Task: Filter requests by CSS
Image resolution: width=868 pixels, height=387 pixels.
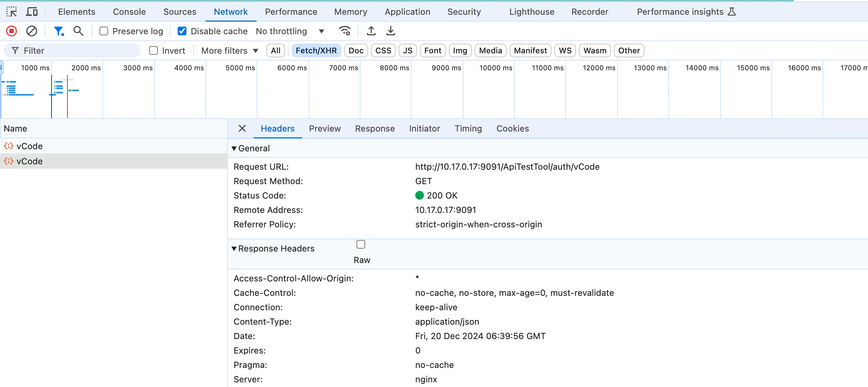Action: [x=383, y=50]
